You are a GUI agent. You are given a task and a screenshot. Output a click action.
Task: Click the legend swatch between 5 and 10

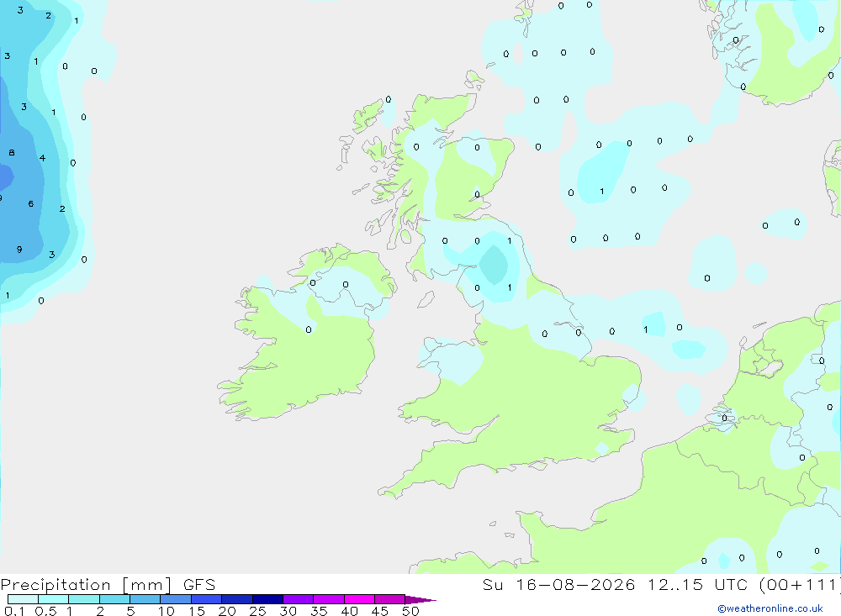tap(145, 599)
